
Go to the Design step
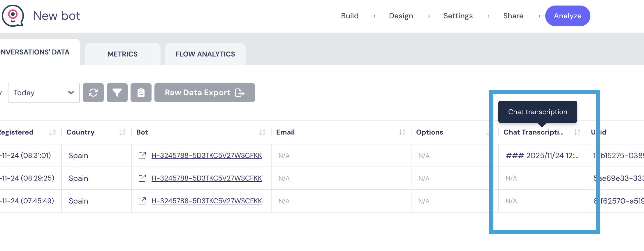point(401,16)
